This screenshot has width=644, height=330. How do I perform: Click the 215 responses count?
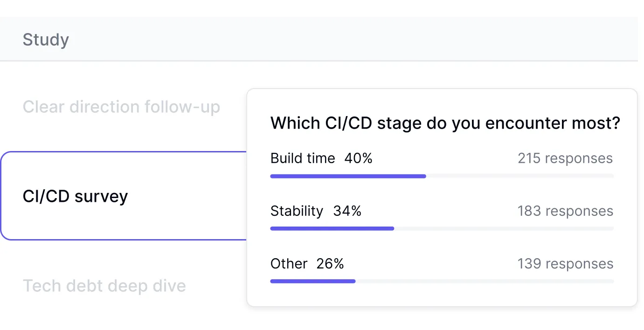(x=565, y=158)
